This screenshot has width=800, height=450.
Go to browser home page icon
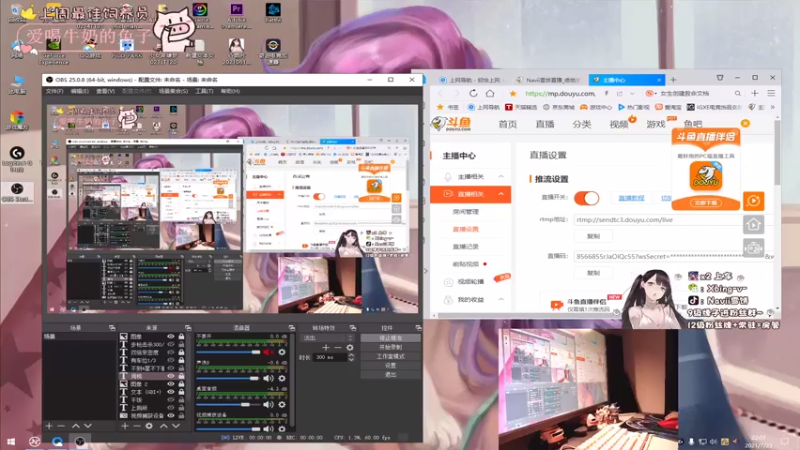[x=490, y=93]
